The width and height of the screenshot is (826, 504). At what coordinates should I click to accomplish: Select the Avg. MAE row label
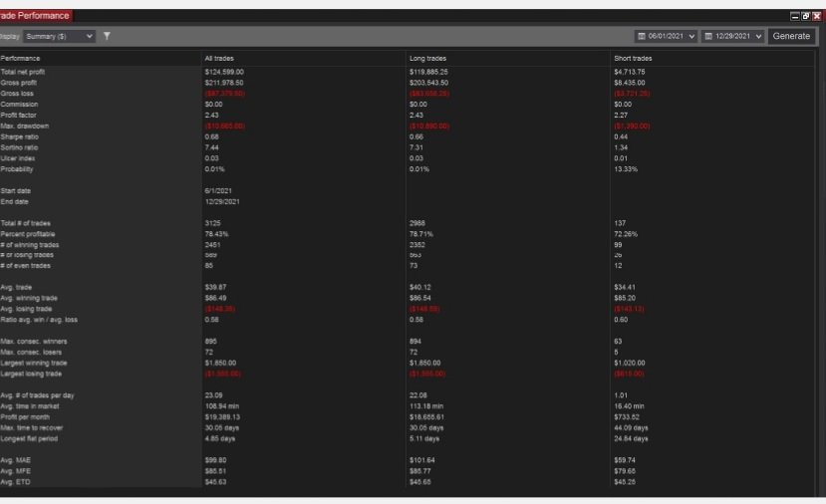[x=15, y=460]
